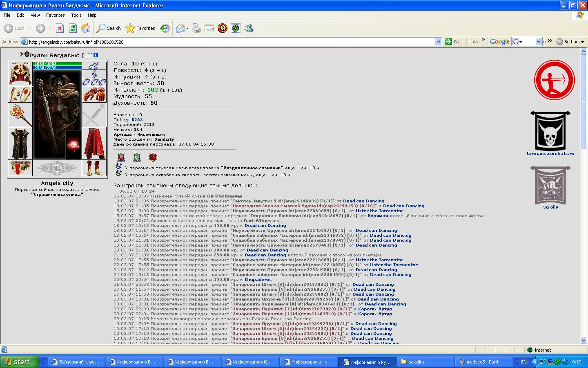Open the Favorites pane
The height and width of the screenshot is (368, 588).
point(140,28)
